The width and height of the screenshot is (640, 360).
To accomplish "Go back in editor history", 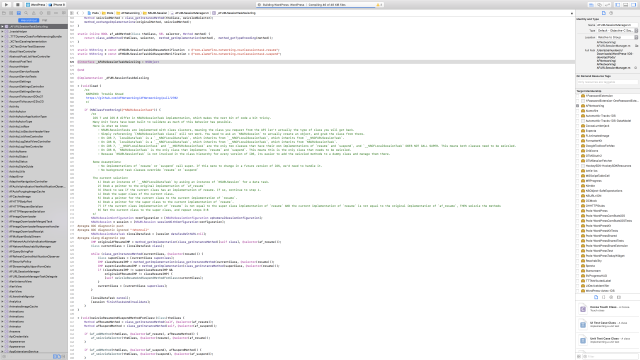I will [x=78, y=13].
